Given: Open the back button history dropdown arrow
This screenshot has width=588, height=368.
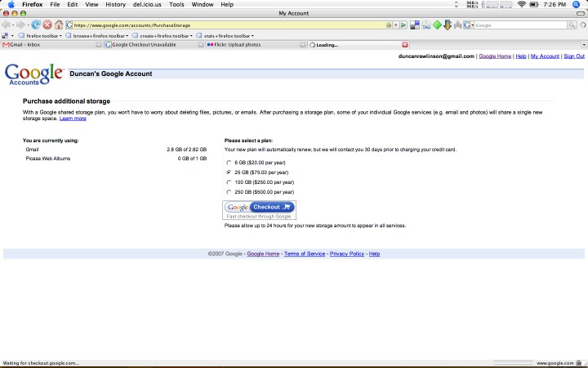Looking at the screenshot, I should [x=13, y=25].
